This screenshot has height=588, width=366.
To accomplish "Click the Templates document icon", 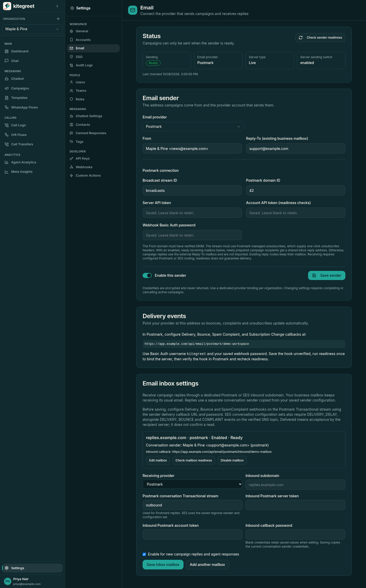I will (x=7, y=98).
